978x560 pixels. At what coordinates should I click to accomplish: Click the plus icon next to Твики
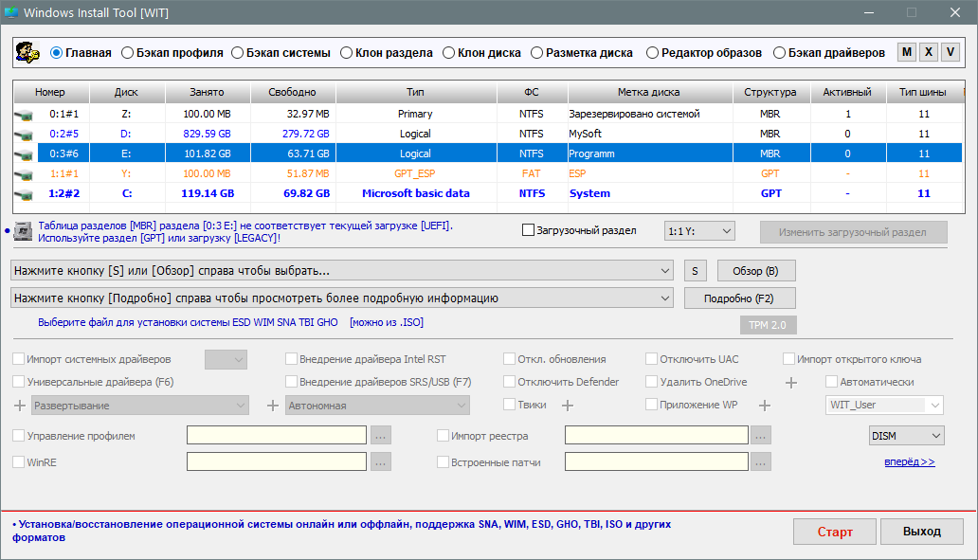pyautogui.click(x=568, y=406)
